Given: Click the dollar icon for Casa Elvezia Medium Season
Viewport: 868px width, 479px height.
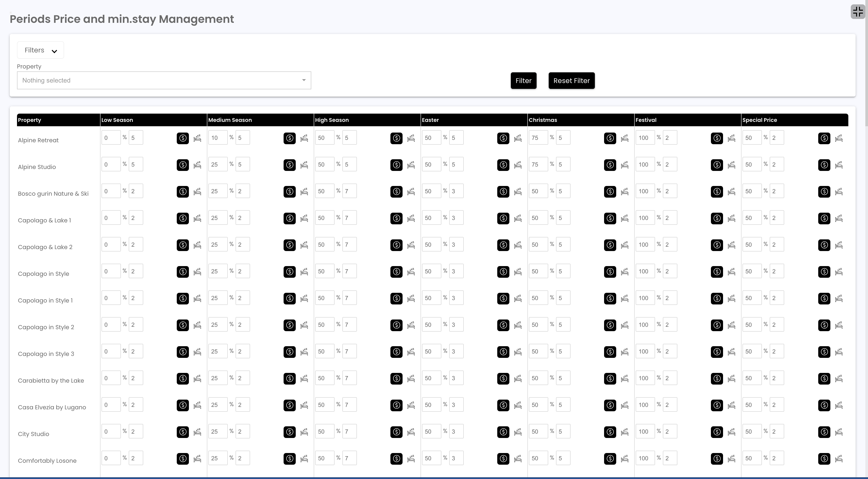Looking at the screenshot, I should pyautogui.click(x=289, y=405).
